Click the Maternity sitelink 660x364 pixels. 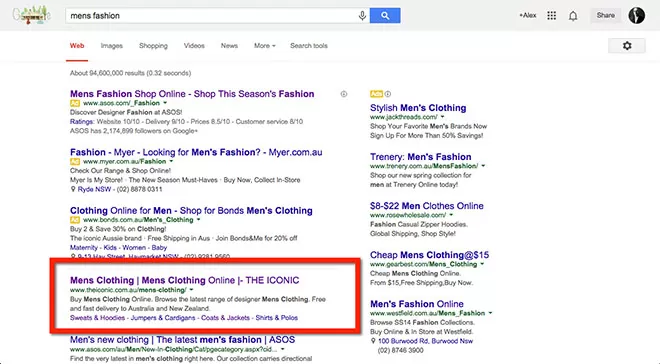(84, 248)
